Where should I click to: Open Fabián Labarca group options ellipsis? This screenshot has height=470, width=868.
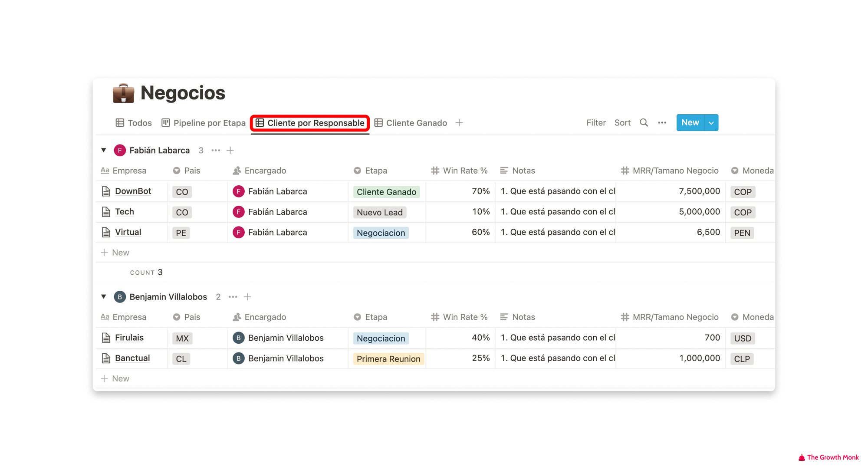216,150
